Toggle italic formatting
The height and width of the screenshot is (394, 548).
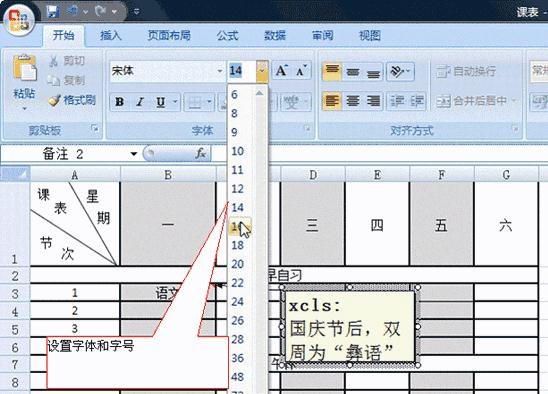(x=140, y=102)
